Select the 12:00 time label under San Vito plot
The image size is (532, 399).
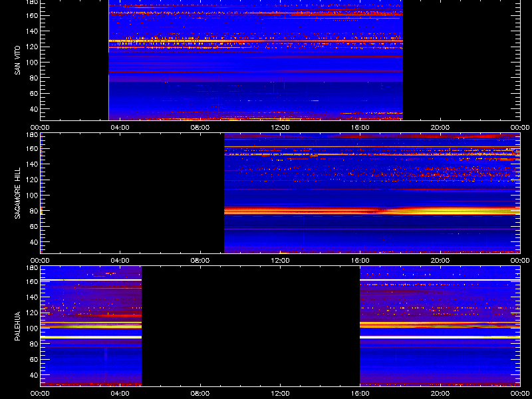[x=280, y=128]
